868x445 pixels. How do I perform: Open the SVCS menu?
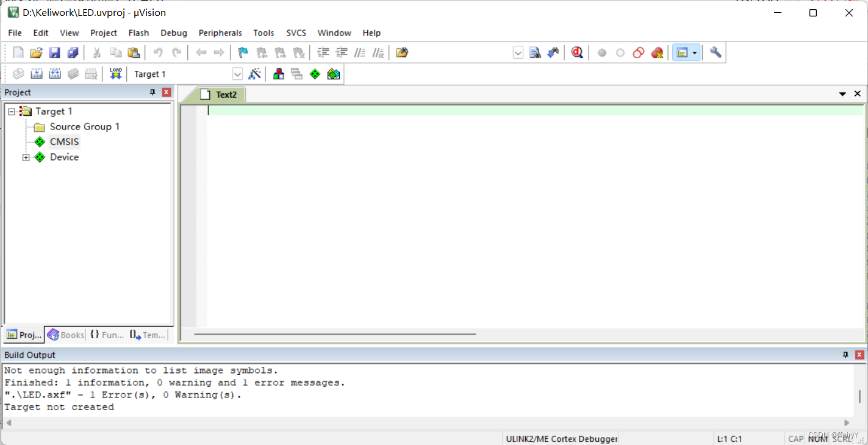(296, 33)
